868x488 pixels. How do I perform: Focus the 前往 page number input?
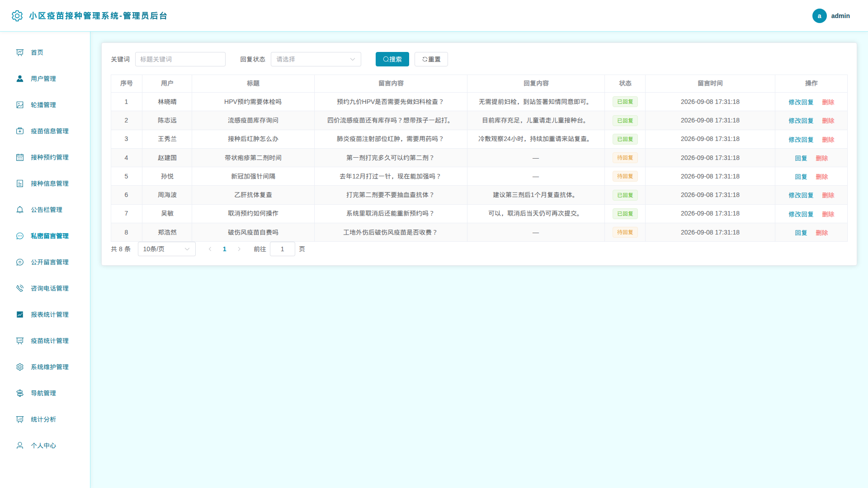pyautogui.click(x=283, y=249)
